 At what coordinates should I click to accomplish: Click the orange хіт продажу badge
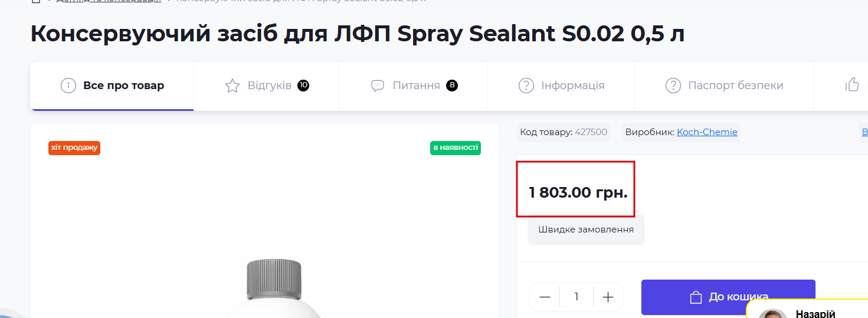tap(74, 147)
